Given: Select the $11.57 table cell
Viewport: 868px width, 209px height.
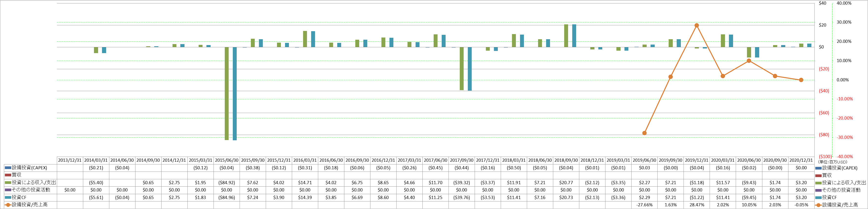Looking at the screenshot, I should [723, 183].
